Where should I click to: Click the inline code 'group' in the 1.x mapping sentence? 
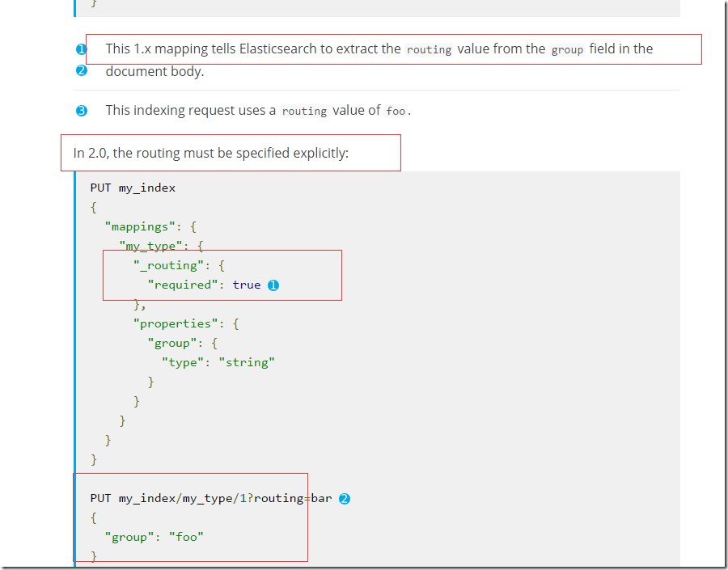pos(567,49)
